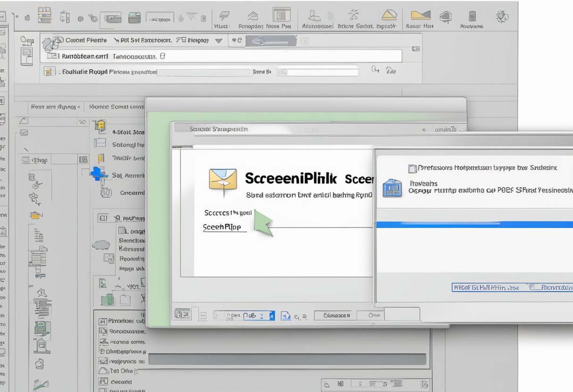Screen dimensions: 573x392
Task: Click the green floppy disk icon in left panel
Action: [x=108, y=300]
